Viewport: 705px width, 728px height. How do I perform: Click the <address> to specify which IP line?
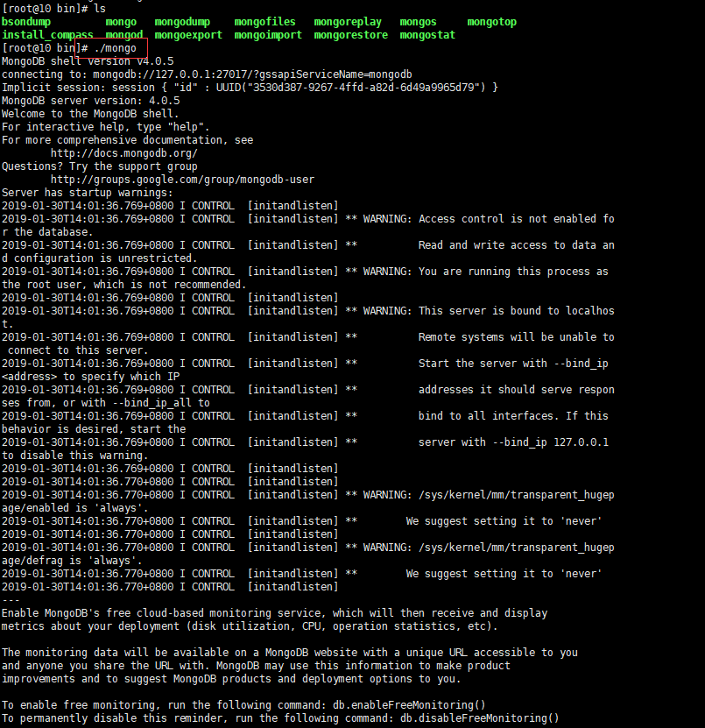click(x=90, y=377)
